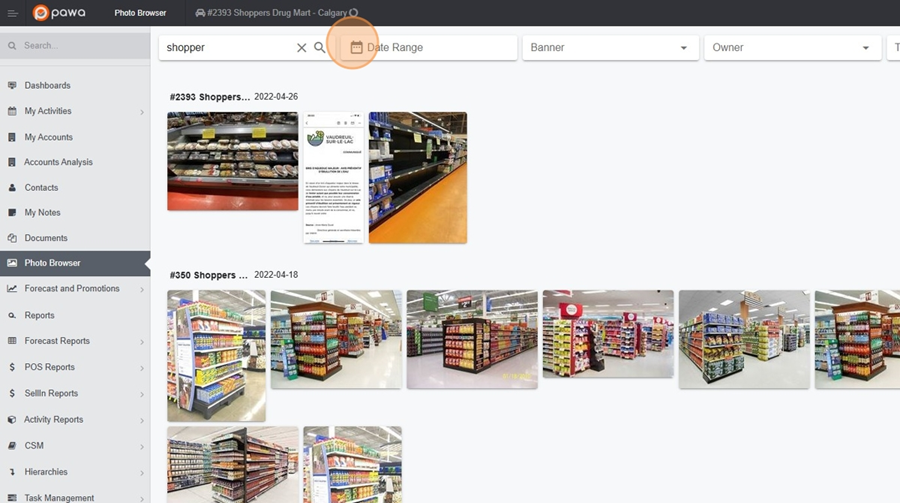Click the Reports search icon
The image size is (900, 503).
(x=12, y=316)
